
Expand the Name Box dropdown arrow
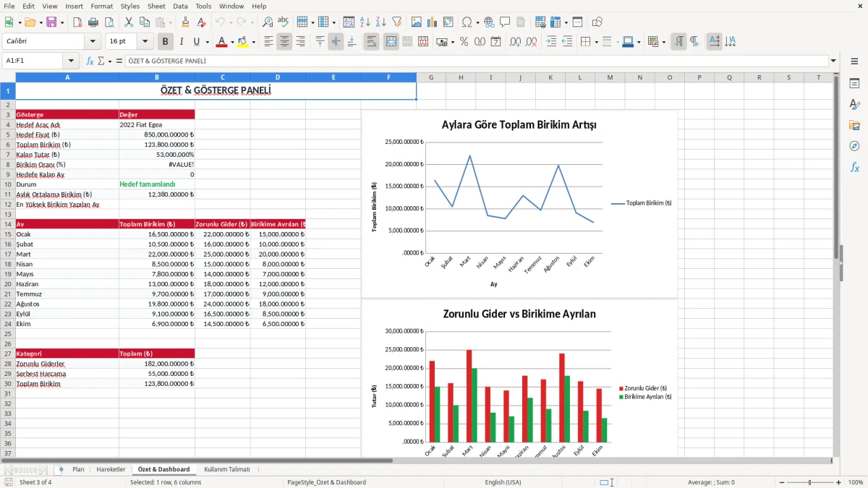tap(71, 61)
